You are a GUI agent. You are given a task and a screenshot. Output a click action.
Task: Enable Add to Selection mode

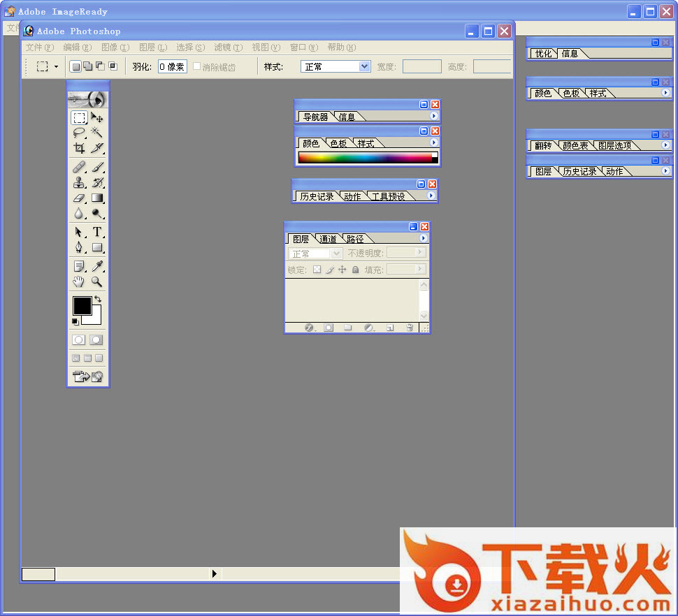click(88, 66)
